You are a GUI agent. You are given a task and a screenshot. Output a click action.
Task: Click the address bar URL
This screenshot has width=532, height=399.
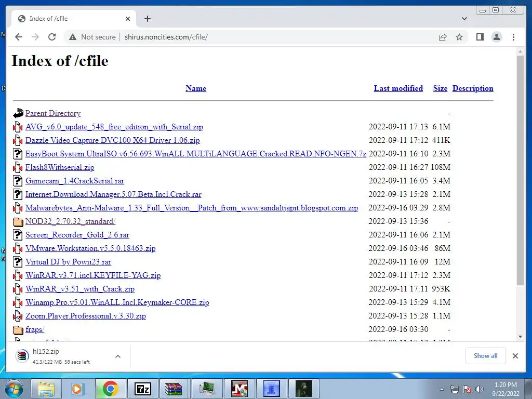point(166,37)
